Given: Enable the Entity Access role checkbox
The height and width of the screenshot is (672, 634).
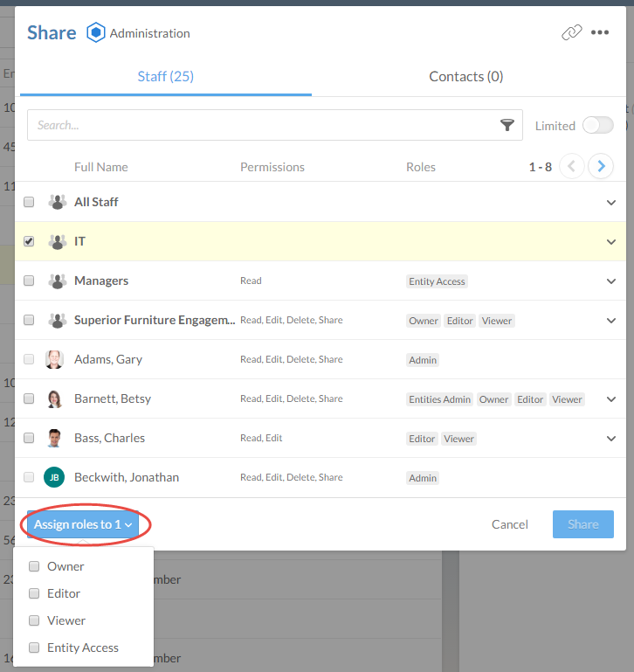Looking at the screenshot, I should pos(34,648).
